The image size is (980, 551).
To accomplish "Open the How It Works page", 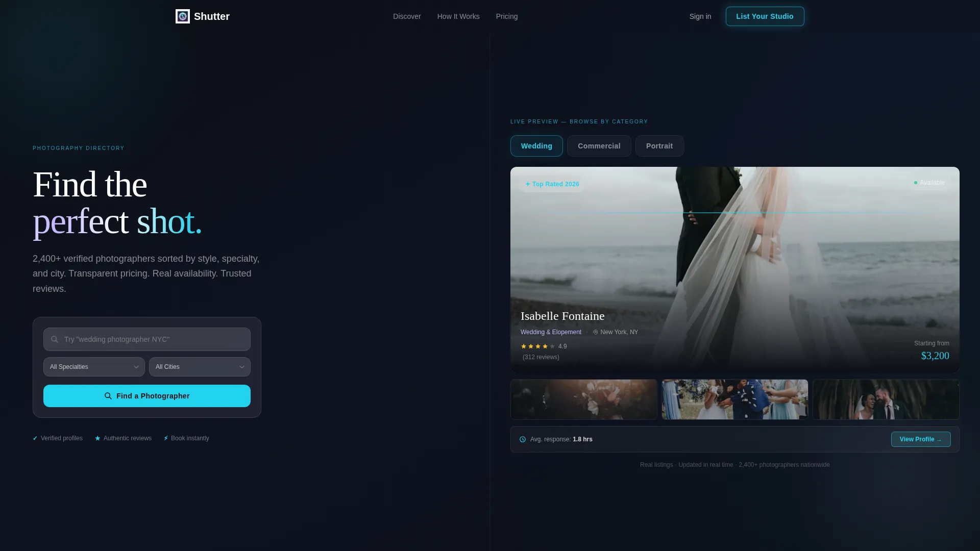I will click(x=458, y=16).
